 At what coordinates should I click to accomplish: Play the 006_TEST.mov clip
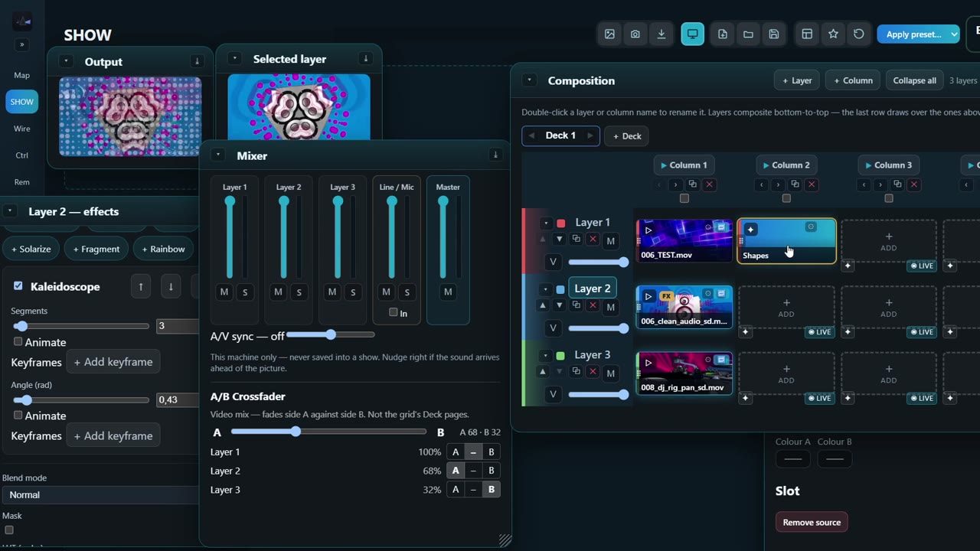(648, 230)
